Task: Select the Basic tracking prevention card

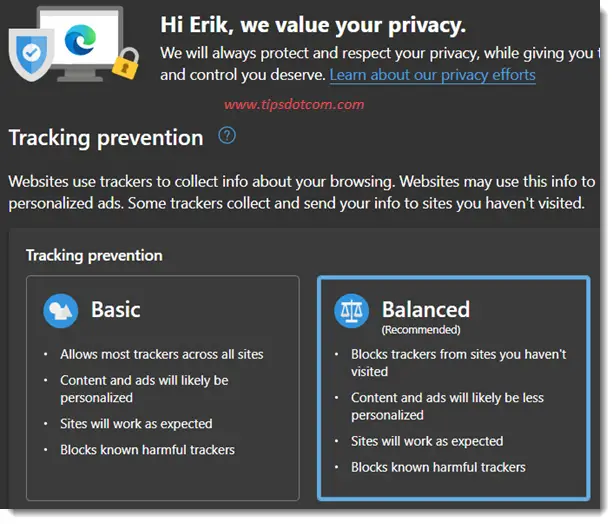Action: [163, 388]
